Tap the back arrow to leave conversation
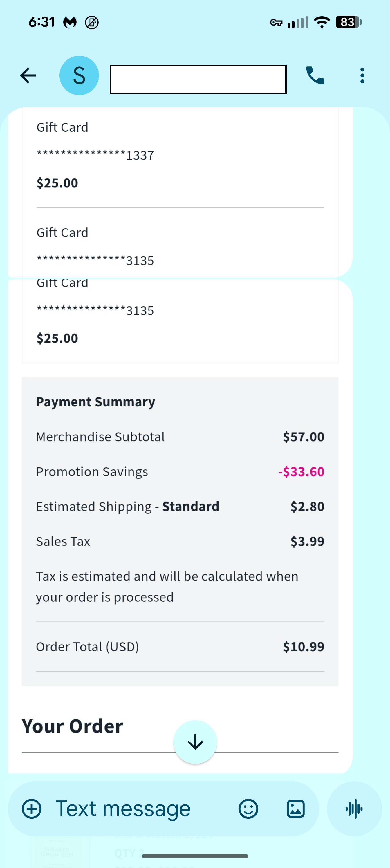Viewport: 390px width, 868px height. pos(28,75)
